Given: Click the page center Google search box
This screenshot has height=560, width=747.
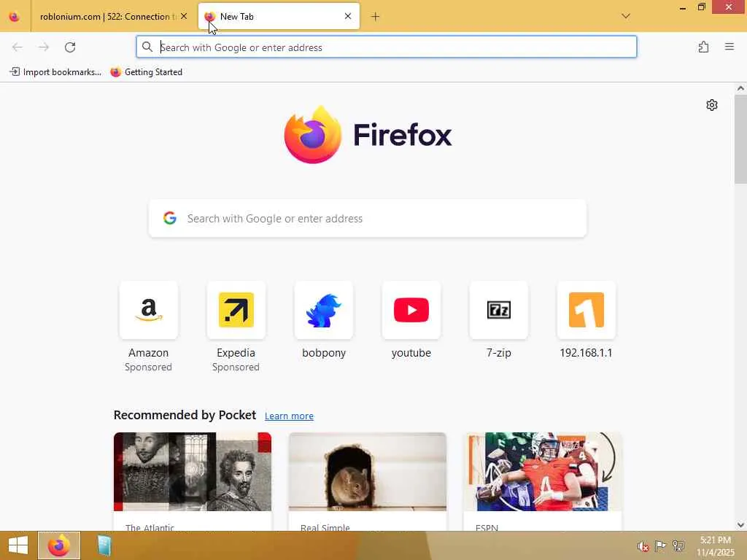Looking at the screenshot, I should (368, 219).
